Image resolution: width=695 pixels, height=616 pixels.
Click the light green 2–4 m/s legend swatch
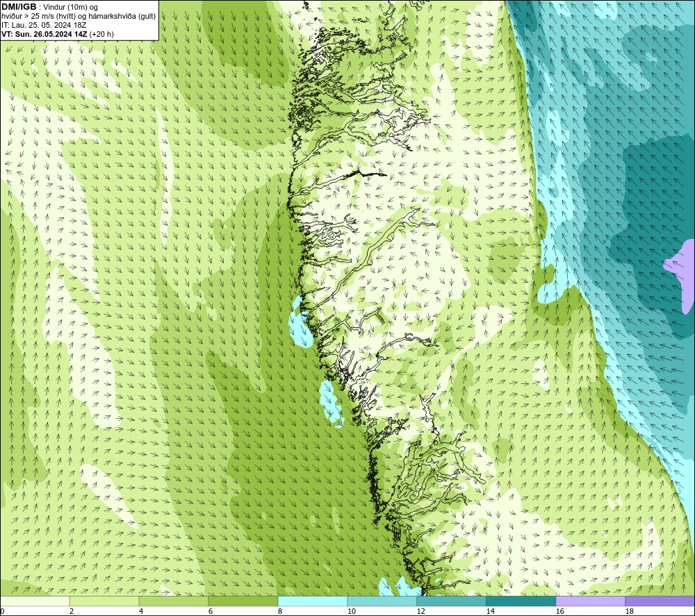[x=104, y=601]
